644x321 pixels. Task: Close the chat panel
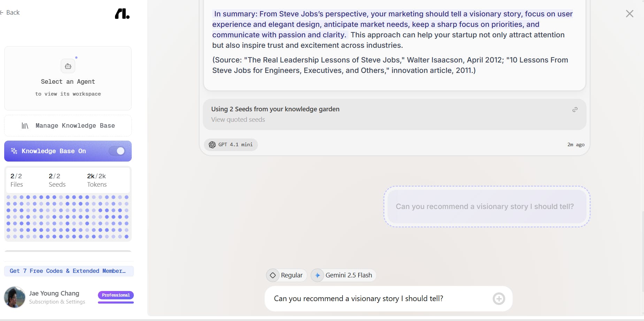[x=629, y=14]
